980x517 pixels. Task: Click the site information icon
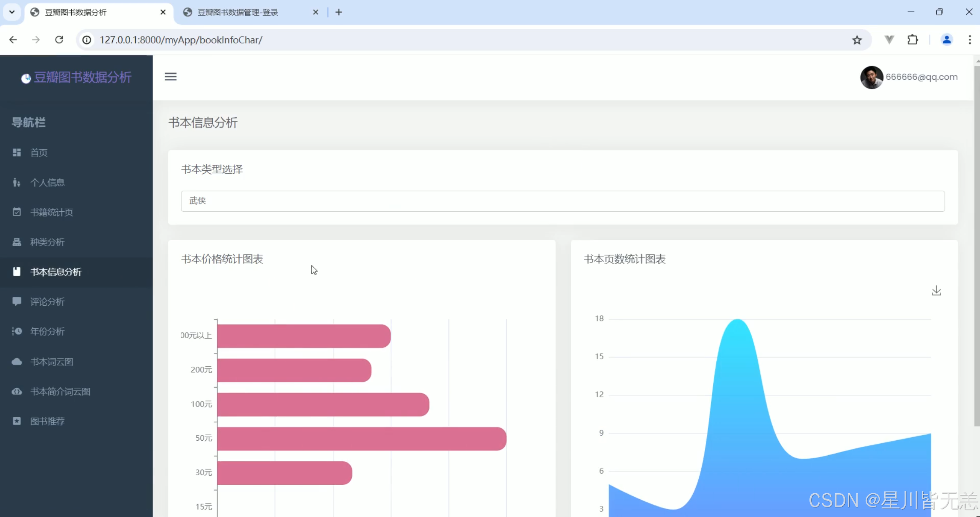tap(87, 40)
